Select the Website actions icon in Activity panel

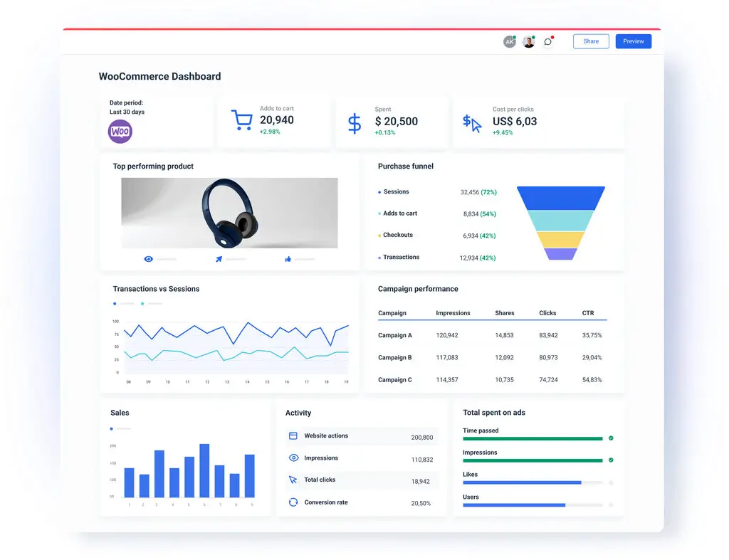point(293,435)
